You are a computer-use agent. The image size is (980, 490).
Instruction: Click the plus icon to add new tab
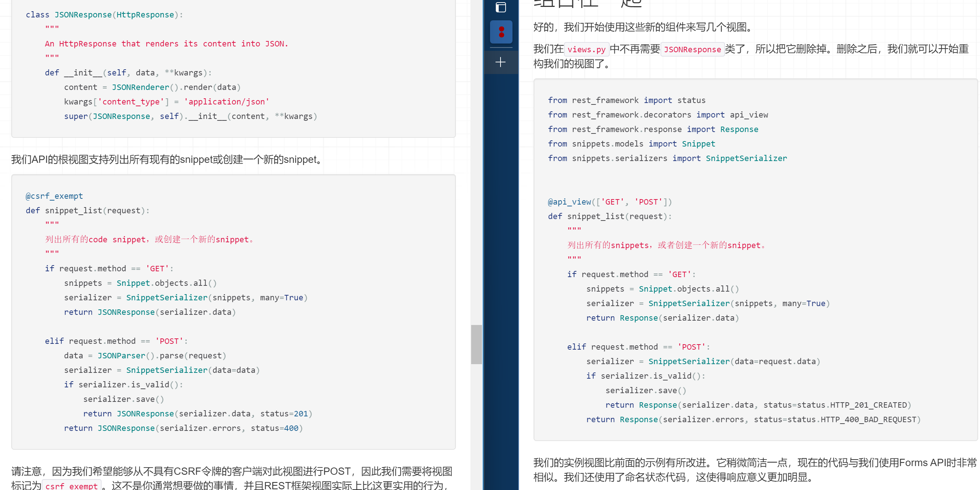click(x=501, y=62)
